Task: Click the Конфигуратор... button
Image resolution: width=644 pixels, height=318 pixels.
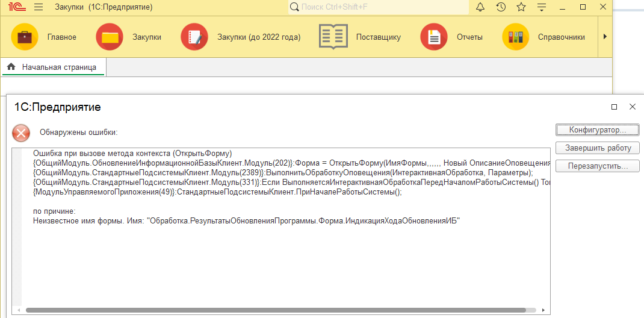Action: [x=598, y=130]
